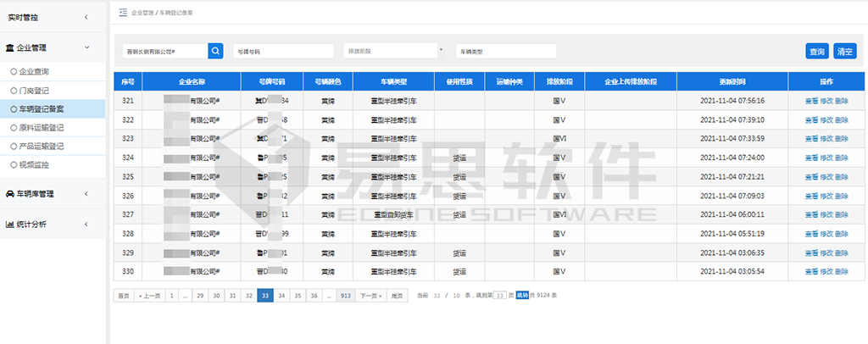Select the 视频监控 sidebar item
The height and width of the screenshot is (344, 868).
point(35,164)
